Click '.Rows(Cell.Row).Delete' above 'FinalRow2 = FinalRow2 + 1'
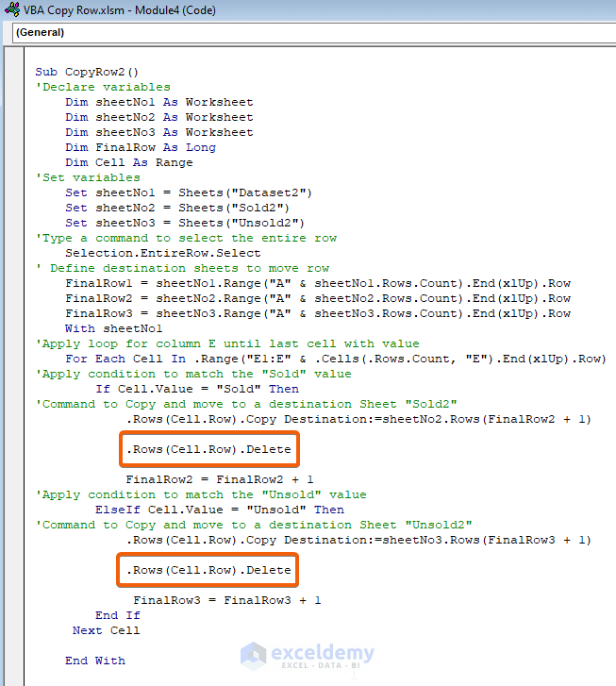This screenshot has height=686, width=616. 208,449
